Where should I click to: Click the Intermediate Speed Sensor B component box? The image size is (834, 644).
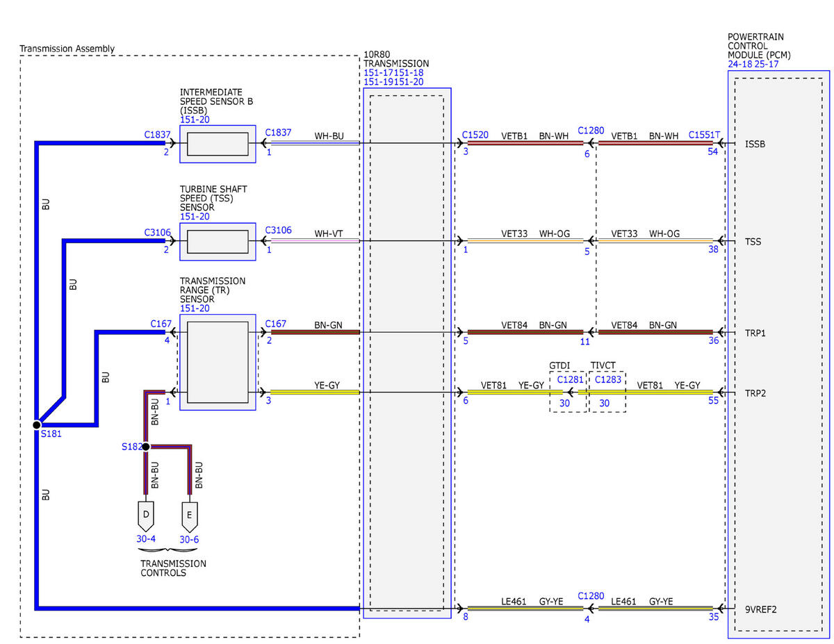pos(218,145)
